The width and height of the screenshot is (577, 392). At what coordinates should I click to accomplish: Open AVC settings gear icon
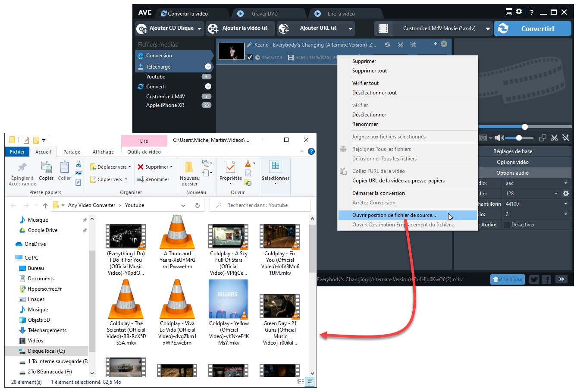519,12
